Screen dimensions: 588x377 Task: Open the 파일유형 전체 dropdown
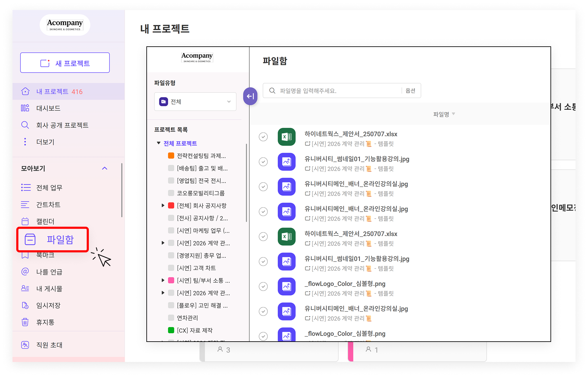[195, 102]
